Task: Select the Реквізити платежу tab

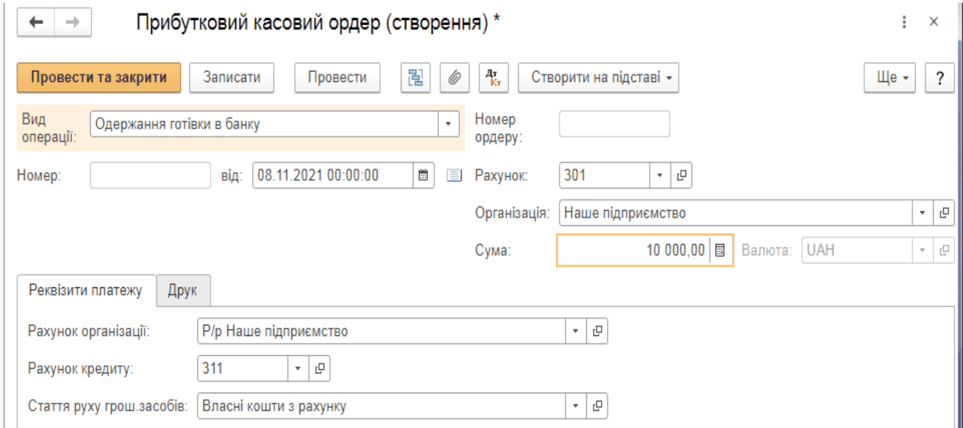Action: click(x=86, y=290)
